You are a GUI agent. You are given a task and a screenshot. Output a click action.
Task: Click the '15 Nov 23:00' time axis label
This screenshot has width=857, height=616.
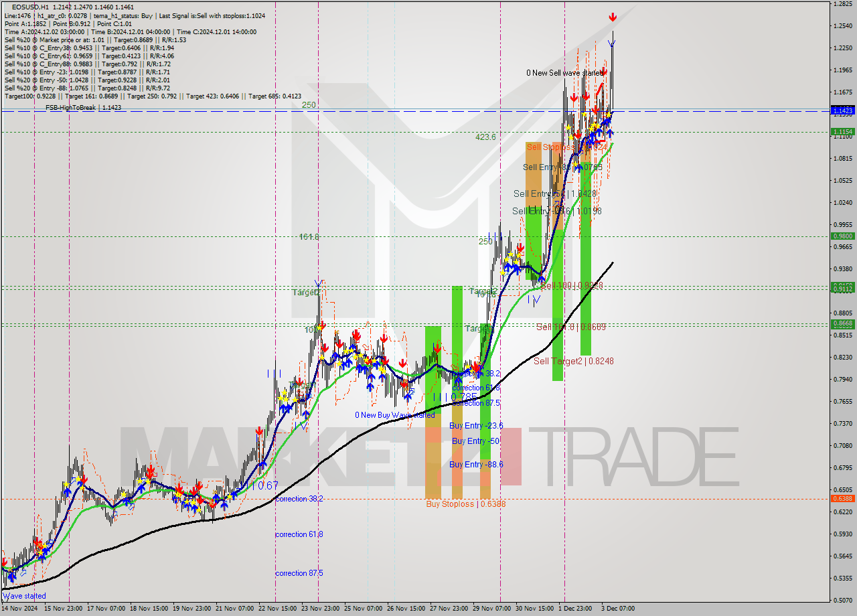coord(65,609)
